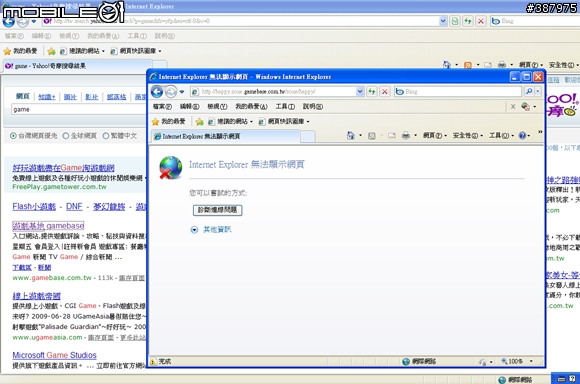Open the 線上遊戲帝國 result link
Viewport: 580px width, 384px height.
tap(36, 296)
